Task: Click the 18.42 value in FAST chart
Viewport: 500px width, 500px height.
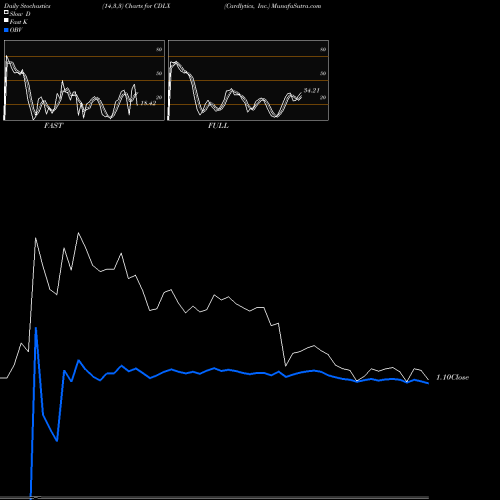Action: point(148,103)
